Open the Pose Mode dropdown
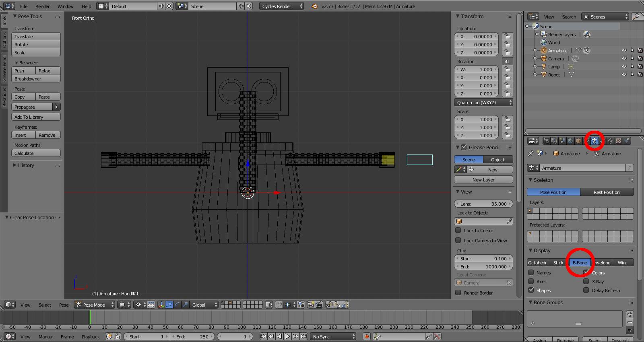 point(95,305)
